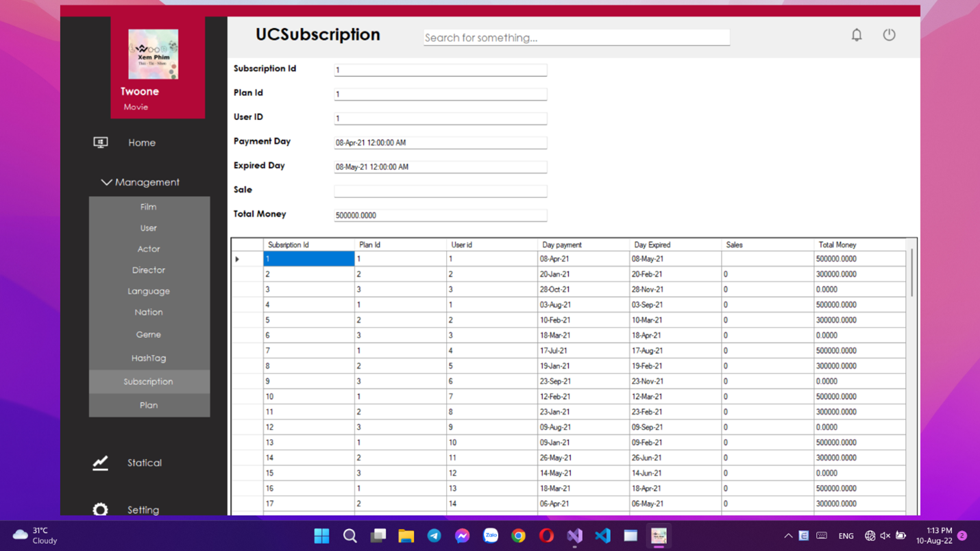This screenshot has width=980, height=551.
Task: Select row header of subscription 1
Action: click(247, 259)
